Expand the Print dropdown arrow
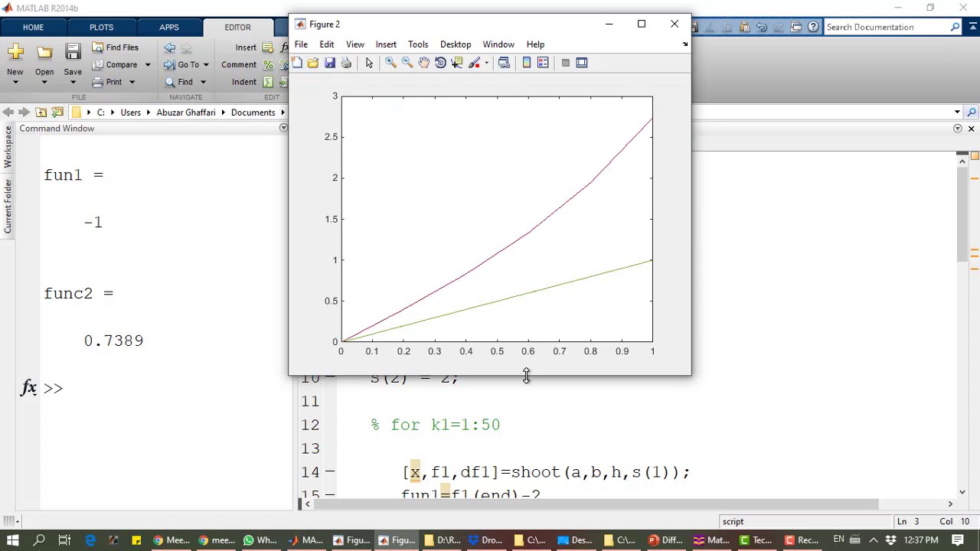 click(x=132, y=82)
